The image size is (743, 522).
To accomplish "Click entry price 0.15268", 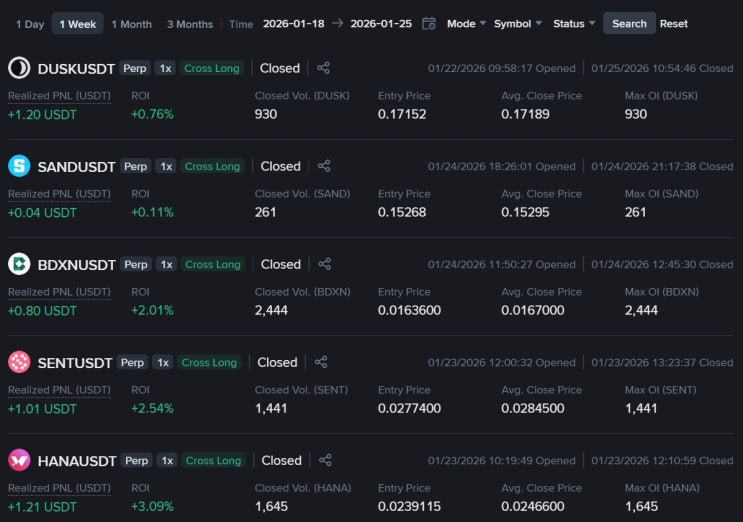I will [402, 212].
